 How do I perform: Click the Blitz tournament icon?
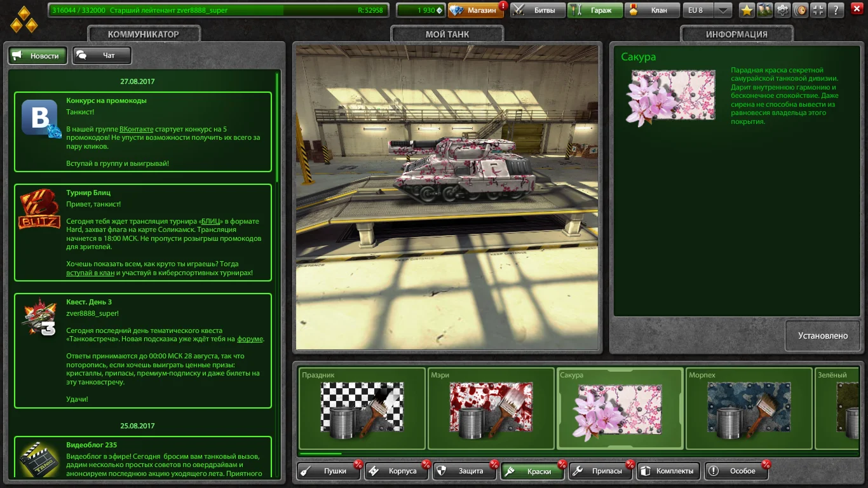(x=39, y=210)
